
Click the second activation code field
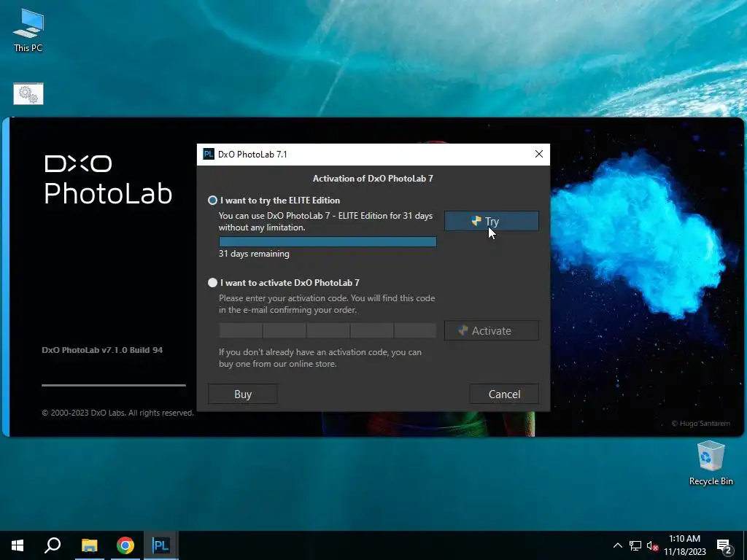(285, 330)
